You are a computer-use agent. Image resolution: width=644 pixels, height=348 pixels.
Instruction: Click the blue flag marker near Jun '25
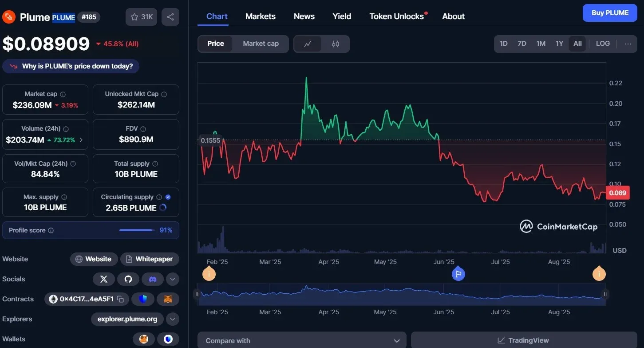[458, 274]
